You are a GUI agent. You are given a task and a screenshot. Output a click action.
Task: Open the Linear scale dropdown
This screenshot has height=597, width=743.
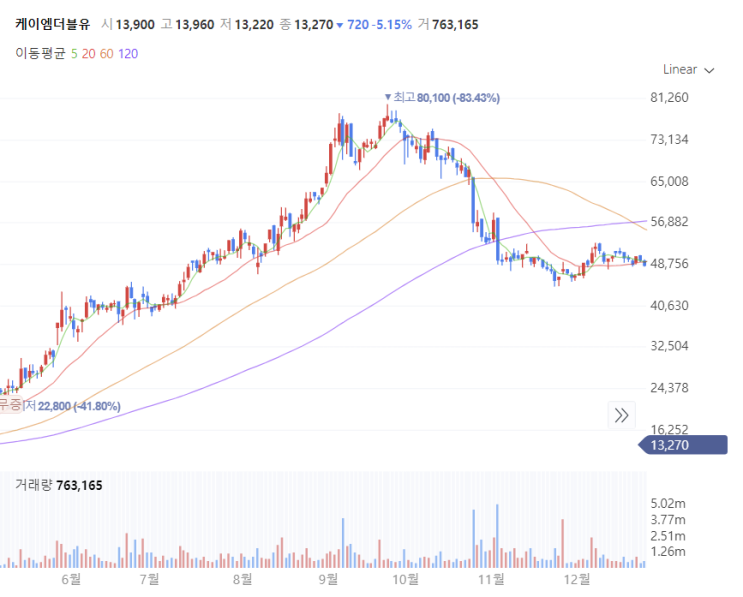689,70
